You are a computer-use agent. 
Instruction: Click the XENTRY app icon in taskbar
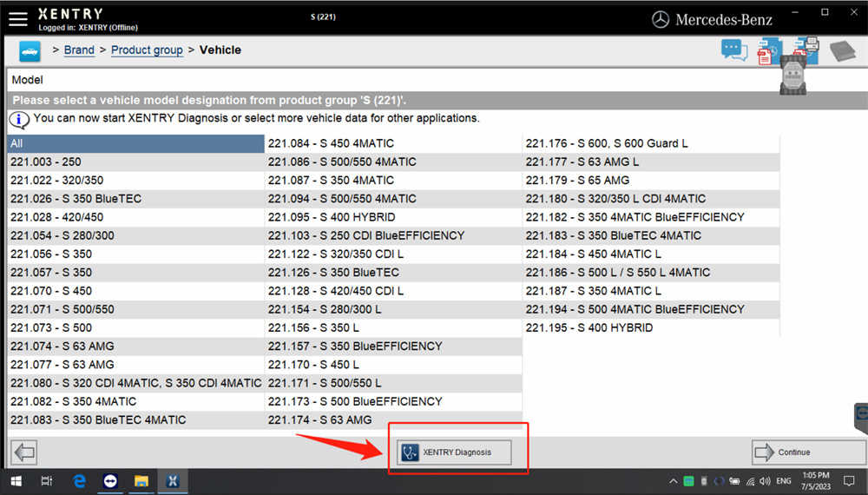pos(172,480)
